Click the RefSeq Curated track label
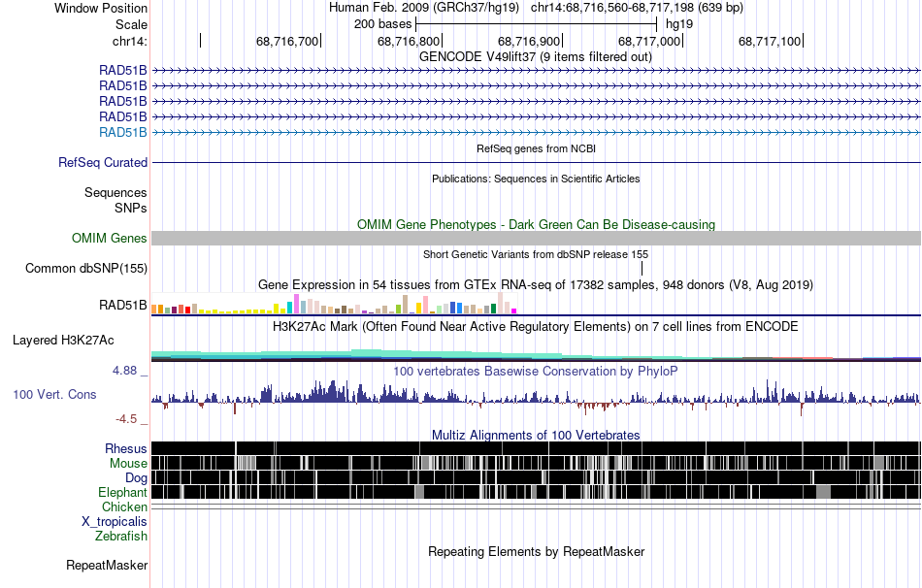 (103, 162)
